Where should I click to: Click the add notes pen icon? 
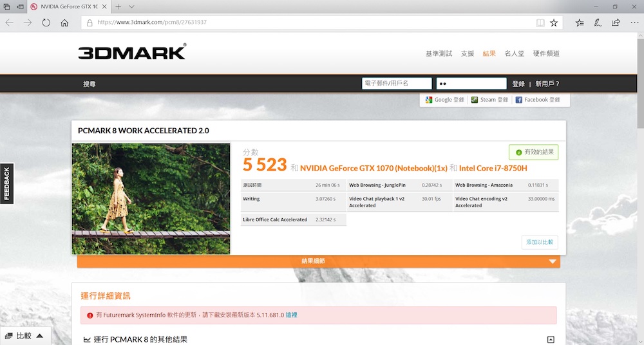pos(598,23)
